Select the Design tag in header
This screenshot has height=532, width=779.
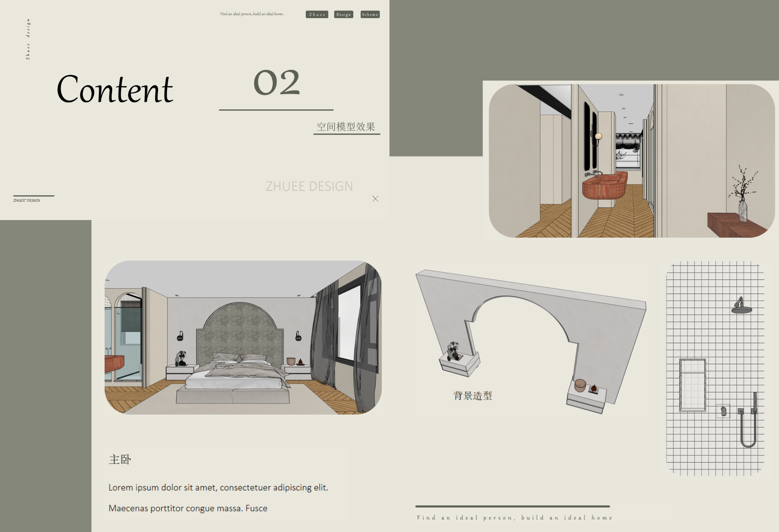click(344, 14)
